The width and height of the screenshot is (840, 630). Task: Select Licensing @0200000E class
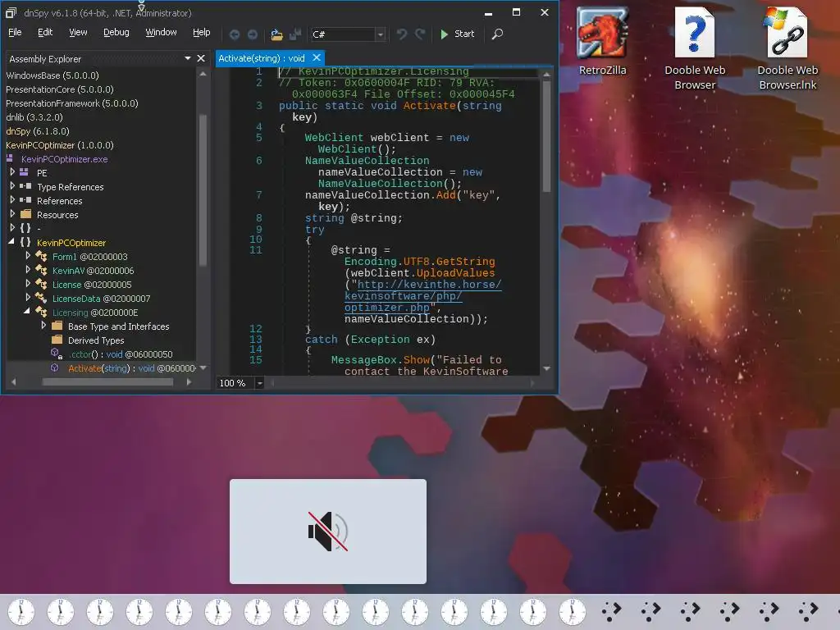(x=95, y=313)
